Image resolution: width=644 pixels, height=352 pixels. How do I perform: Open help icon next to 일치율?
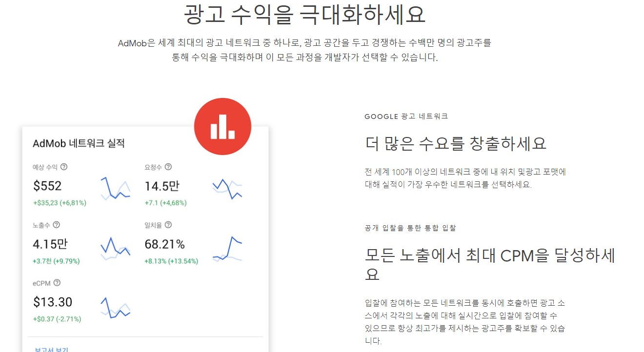click(168, 225)
